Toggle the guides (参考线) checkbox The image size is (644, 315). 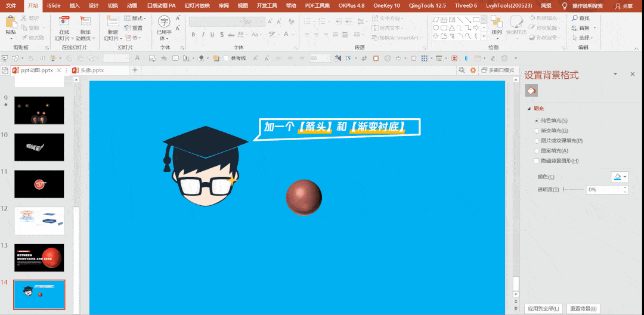click(227, 58)
